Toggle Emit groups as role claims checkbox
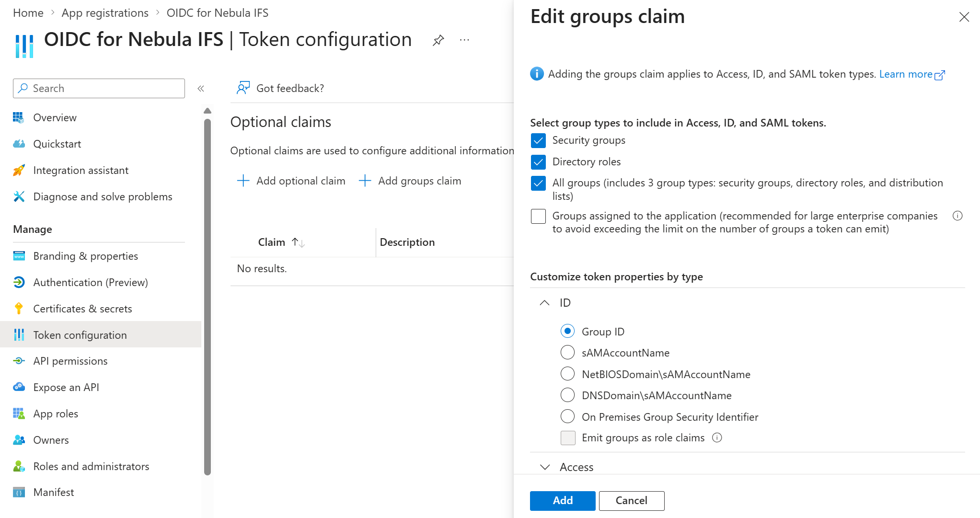The height and width of the screenshot is (518, 980). coord(568,438)
